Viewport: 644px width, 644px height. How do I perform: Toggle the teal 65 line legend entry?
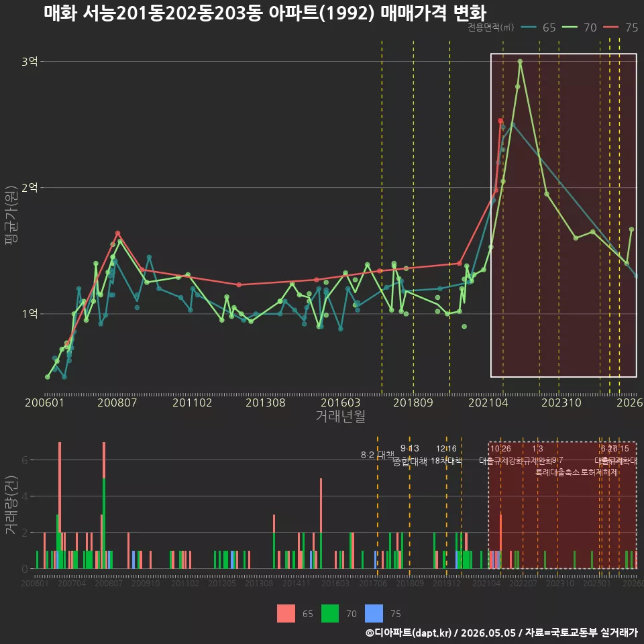pyautogui.click(x=537, y=28)
